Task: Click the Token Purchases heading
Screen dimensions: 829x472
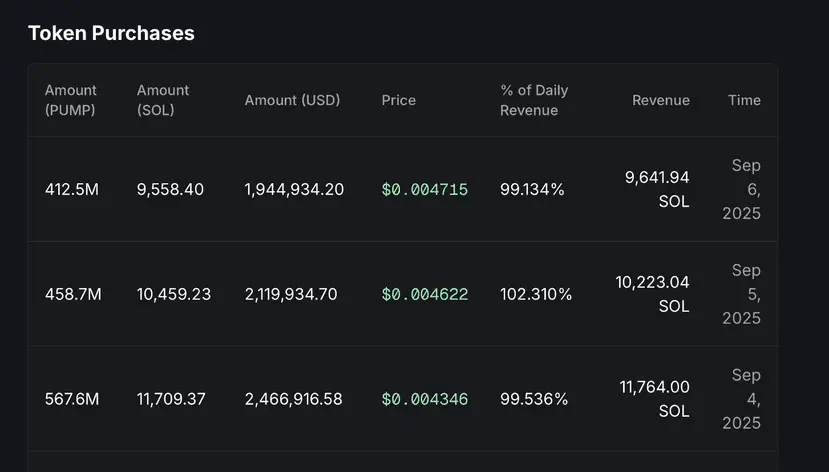Action: pyautogui.click(x=111, y=33)
